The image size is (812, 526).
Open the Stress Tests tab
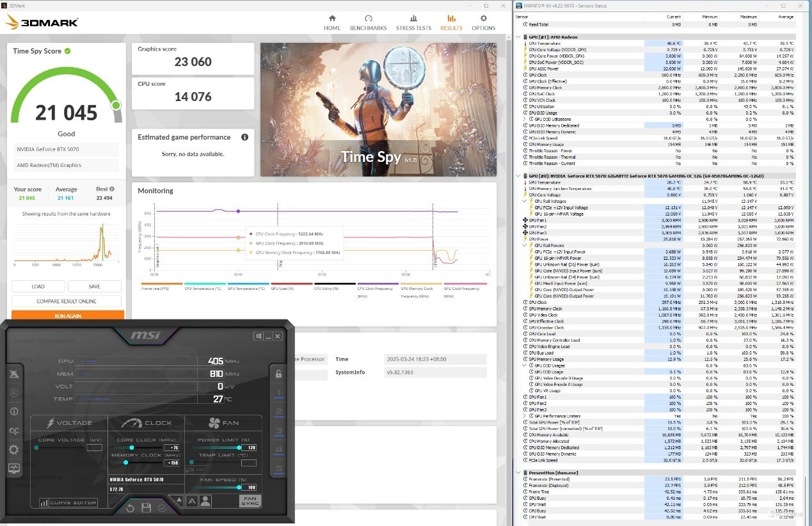(413, 22)
